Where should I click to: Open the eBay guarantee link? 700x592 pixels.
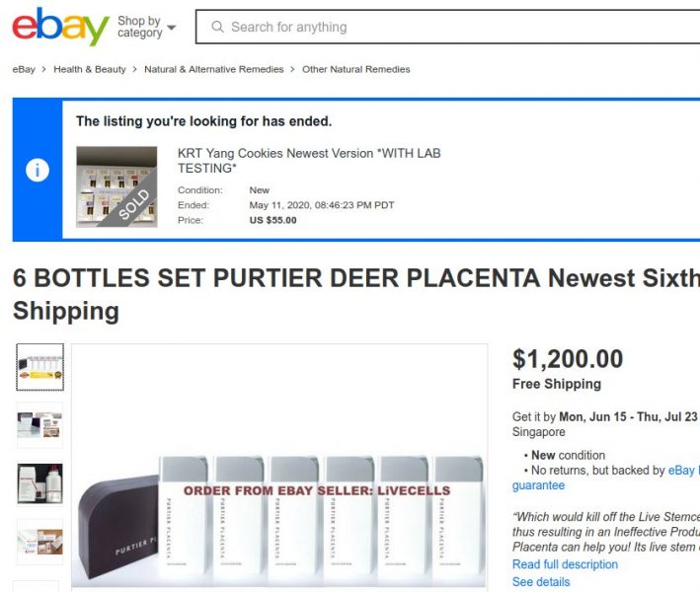(x=538, y=485)
